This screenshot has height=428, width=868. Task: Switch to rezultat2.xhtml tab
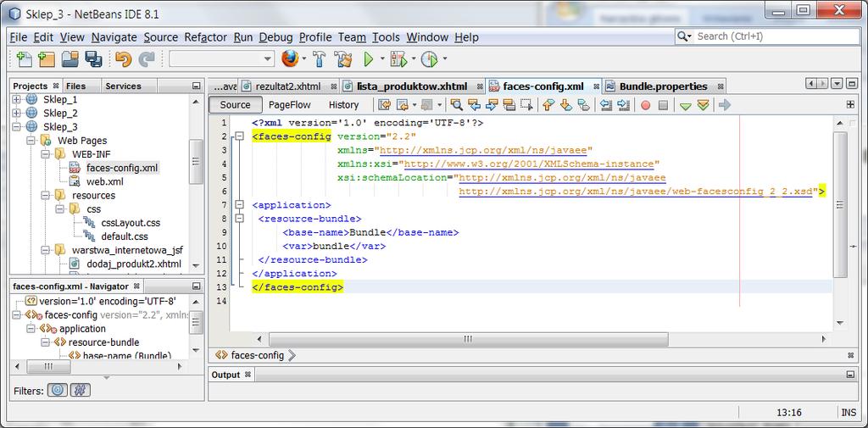(x=288, y=86)
